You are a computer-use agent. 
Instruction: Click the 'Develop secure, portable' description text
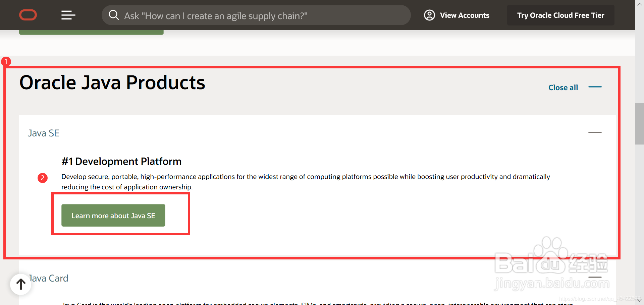pos(306,182)
